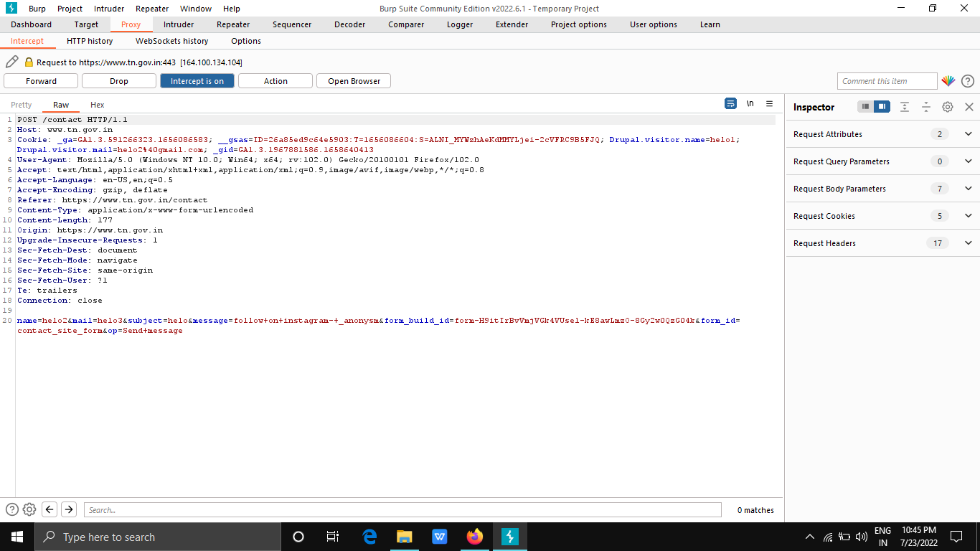Image resolution: width=980 pixels, height=551 pixels.
Task: Click the Burp Suite logo icon
Action: 10,9
